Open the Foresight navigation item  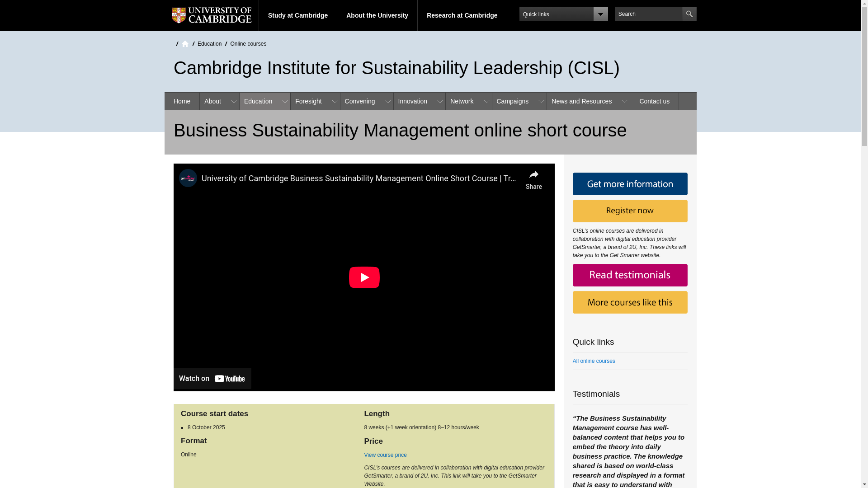tap(308, 101)
